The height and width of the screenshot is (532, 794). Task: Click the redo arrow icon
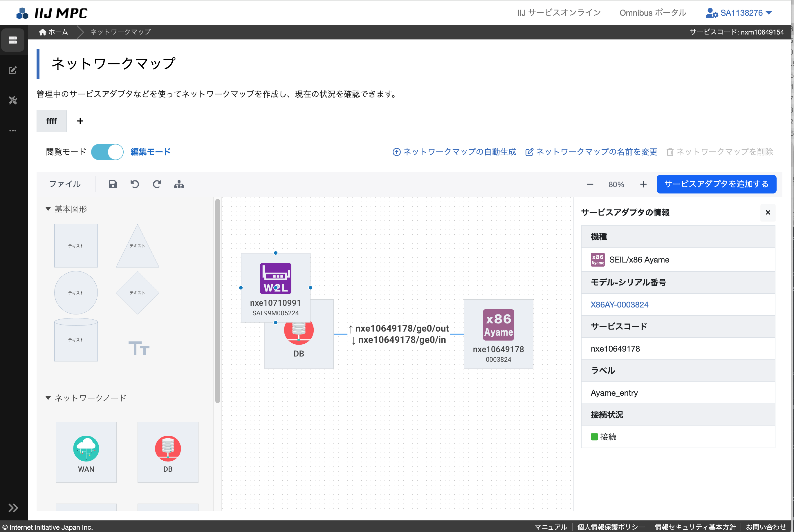(157, 184)
